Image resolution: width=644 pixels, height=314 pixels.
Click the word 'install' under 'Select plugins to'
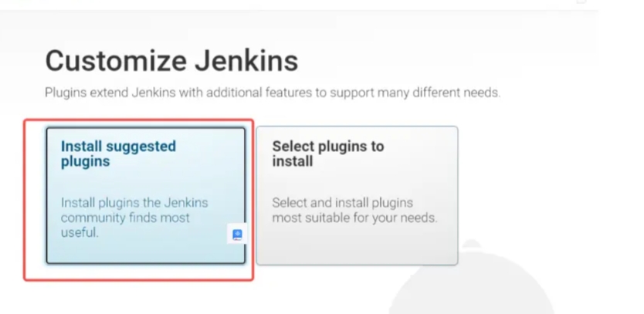[293, 161]
